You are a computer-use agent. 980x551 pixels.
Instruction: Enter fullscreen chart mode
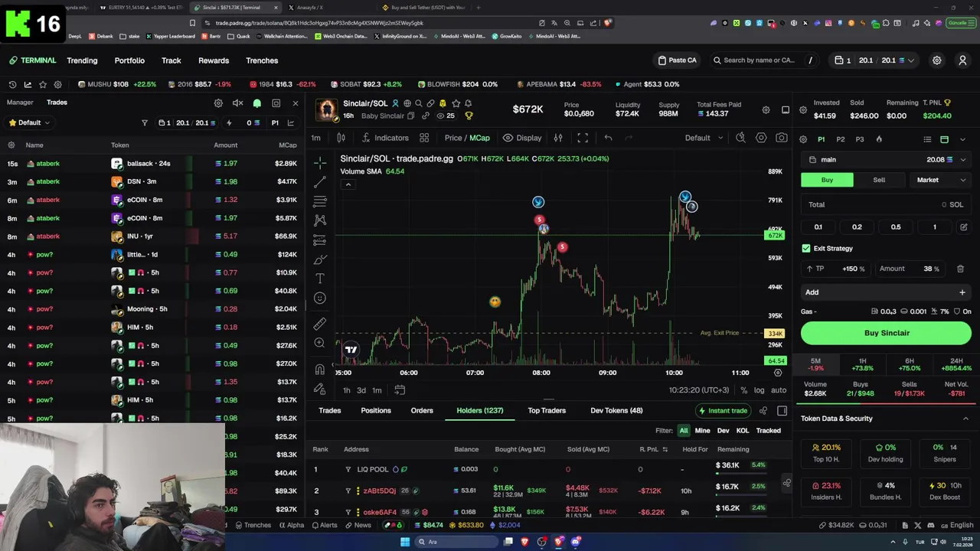583,138
